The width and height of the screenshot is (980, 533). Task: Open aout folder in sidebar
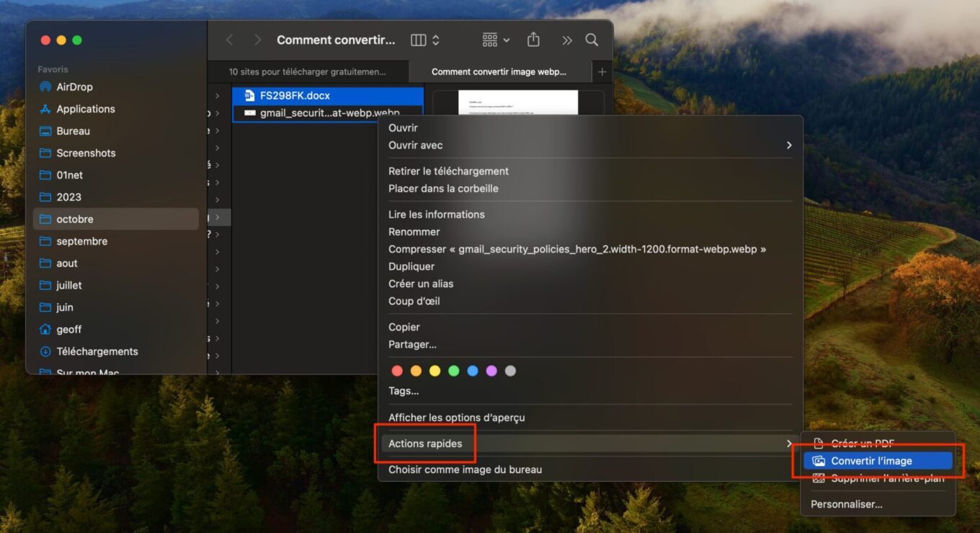[x=67, y=263]
